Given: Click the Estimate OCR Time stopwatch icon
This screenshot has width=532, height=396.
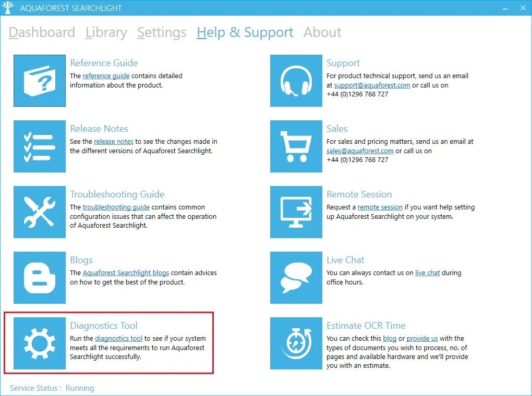Looking at the screenshot, I should (x=296, y=343).
